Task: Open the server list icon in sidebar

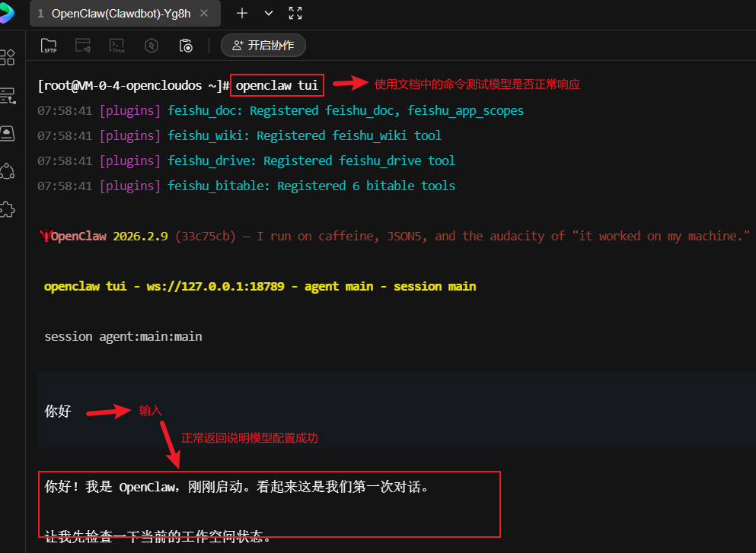Action: point(7,95)
